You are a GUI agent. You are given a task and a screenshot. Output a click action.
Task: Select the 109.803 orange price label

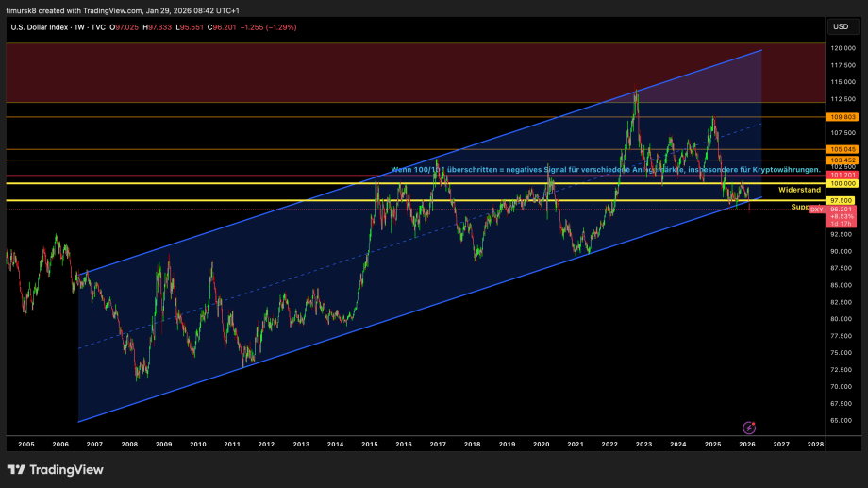pos(841,116)
